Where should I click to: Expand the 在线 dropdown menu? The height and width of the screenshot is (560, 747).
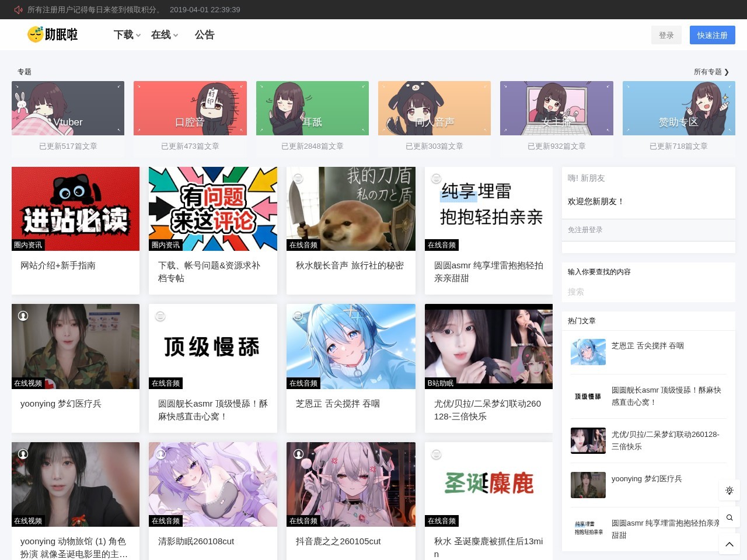coord(164,35)
